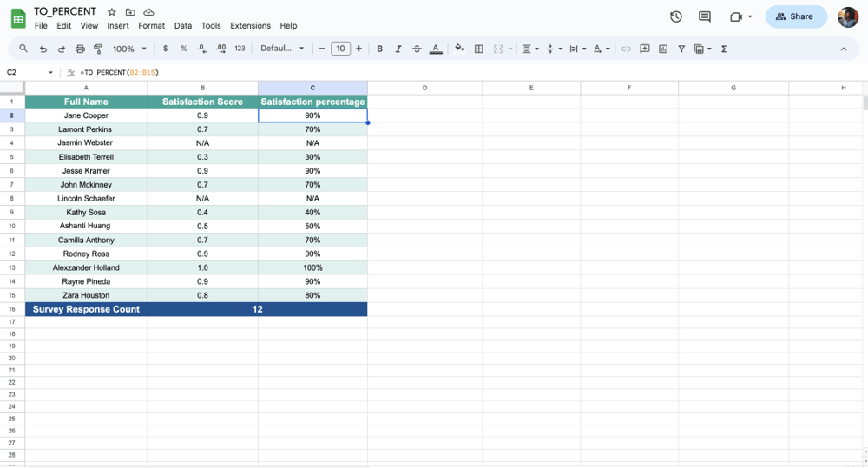868x468 pixels.
Task: Expand the font family dropdown
Action: pyautogui.click(x=282, y=49)
